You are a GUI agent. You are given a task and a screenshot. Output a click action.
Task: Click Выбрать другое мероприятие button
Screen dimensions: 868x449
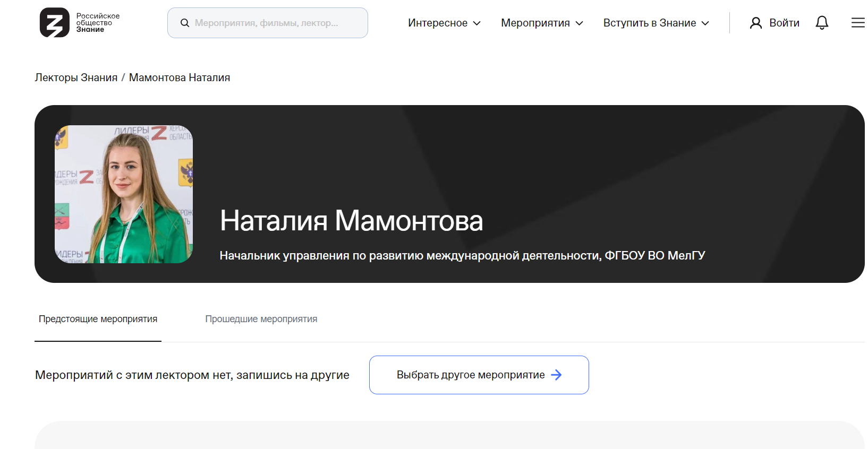point(479,375)
